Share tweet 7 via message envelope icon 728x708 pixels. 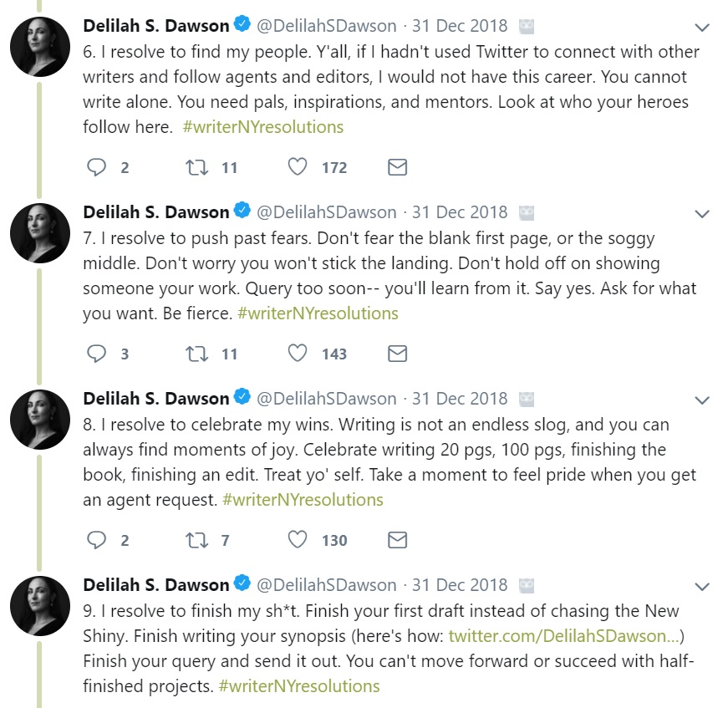click(398, 354)
